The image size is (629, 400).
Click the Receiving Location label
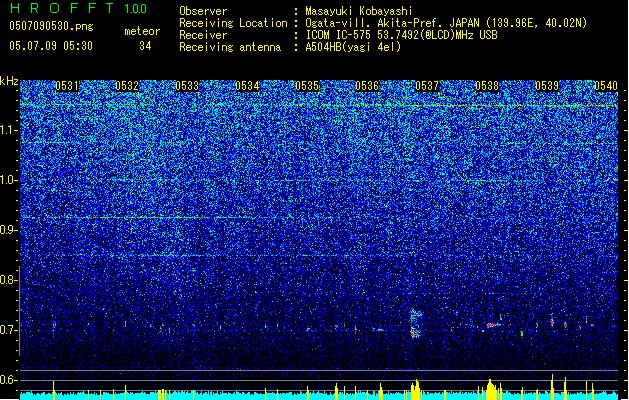pos(233,23)
